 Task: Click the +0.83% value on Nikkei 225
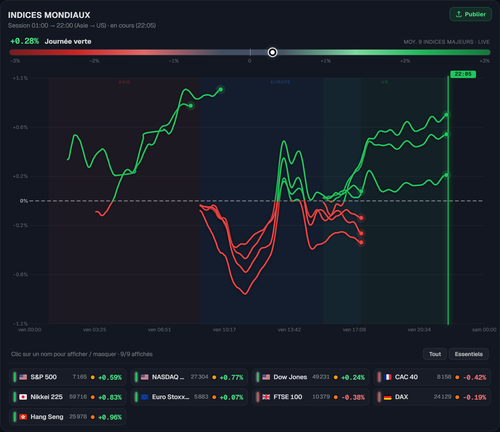110,397
